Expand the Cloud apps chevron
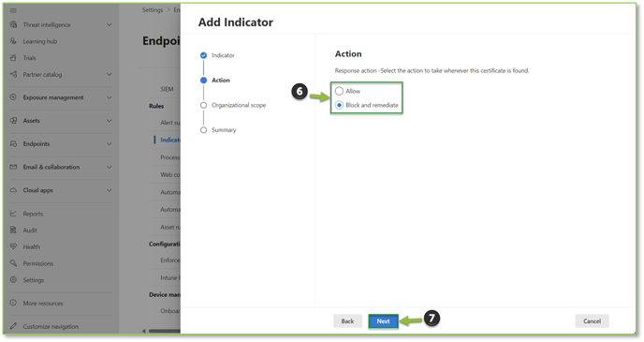Image resolution: width=644 pixels, height=342 pixels. coord(110,190)
